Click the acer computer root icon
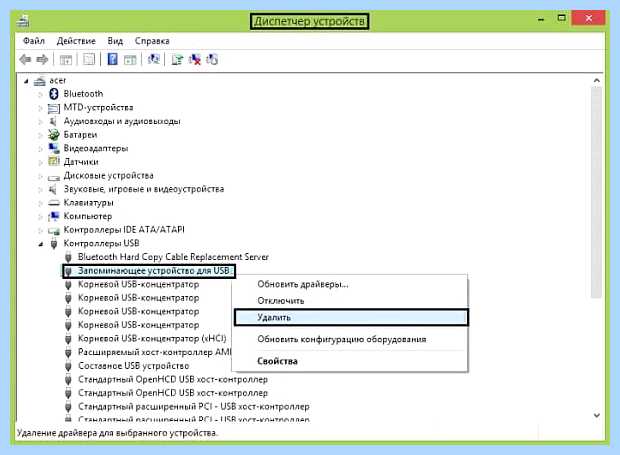This screenshot has width=620, height=455. pyautogui.click(x=40, y=81)
